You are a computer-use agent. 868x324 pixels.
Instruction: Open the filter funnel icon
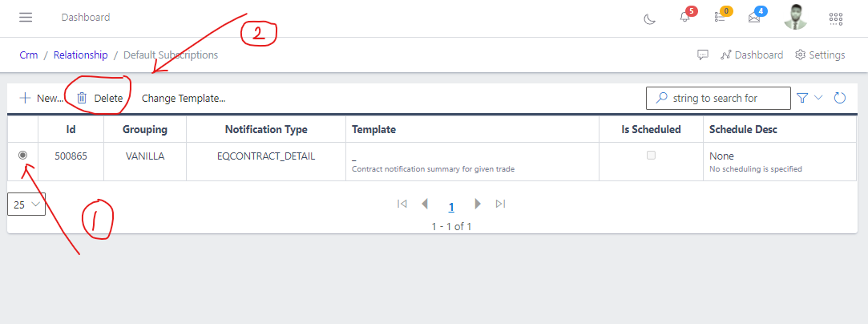click(802, 98)
